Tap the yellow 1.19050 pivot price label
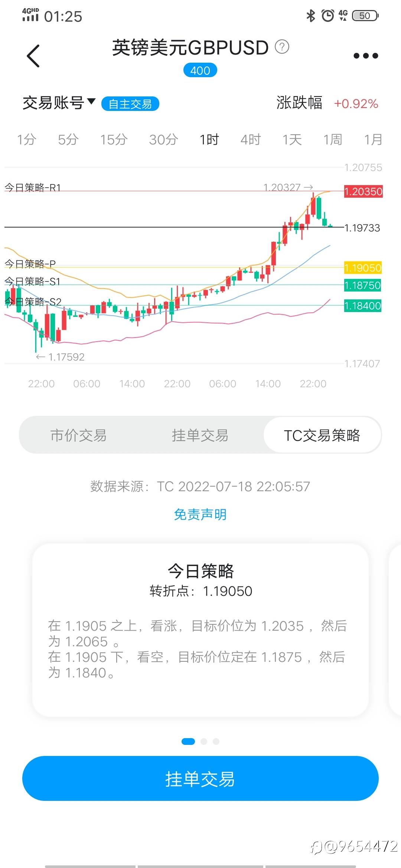The height and width of the screenshot is (868, 401). [363, 268]
